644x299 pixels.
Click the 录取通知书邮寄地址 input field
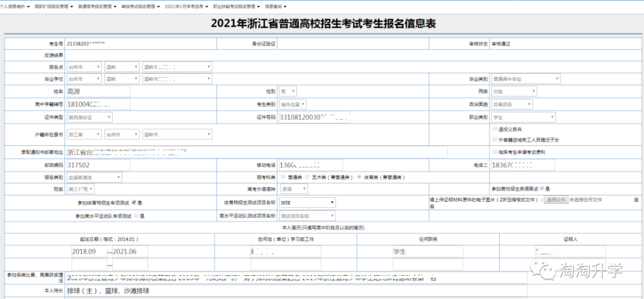click(257, 152)
